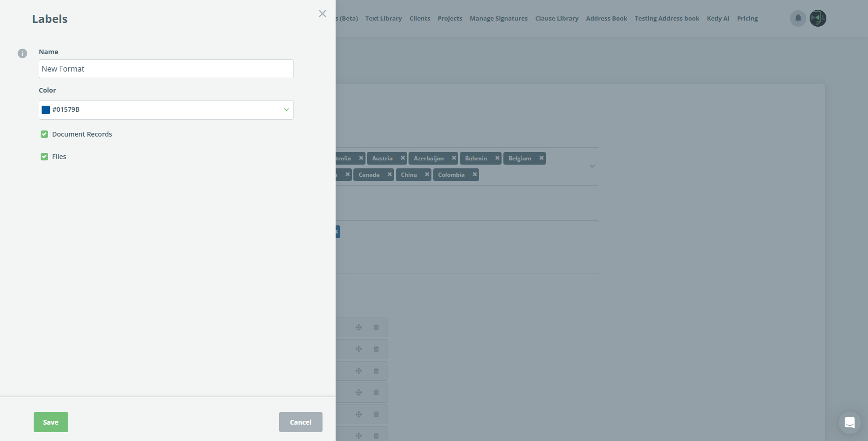Image resolution: width=868 pixels, height=441 pixels.
Task: Open Manage Signatures
Action: point(499,19)
